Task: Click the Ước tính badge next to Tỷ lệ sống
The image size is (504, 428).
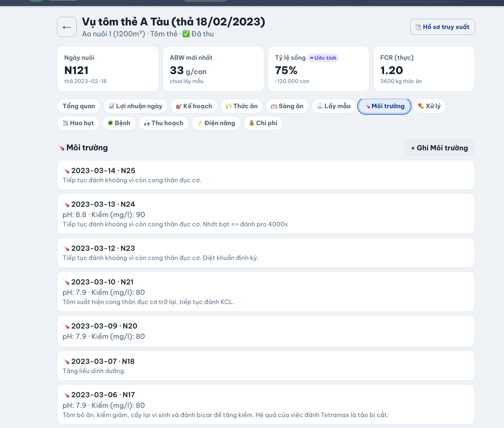Action: [323, 58]
